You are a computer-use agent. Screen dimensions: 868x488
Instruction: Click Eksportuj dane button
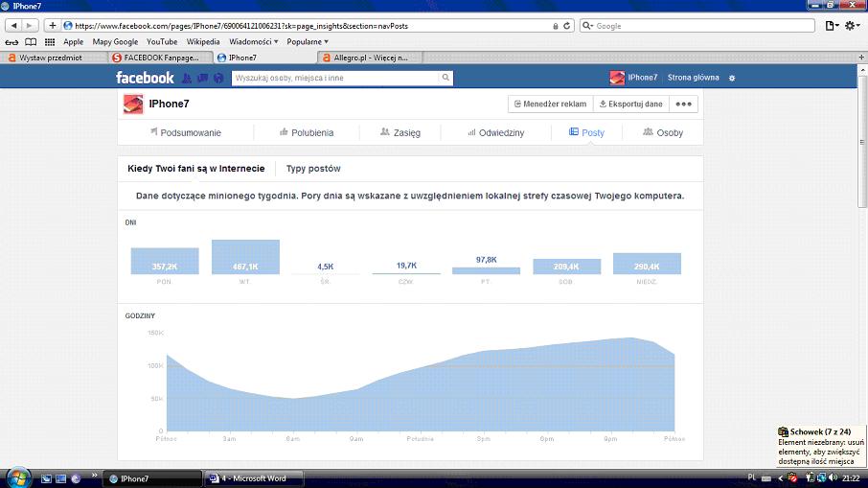[x=631, y=105]
